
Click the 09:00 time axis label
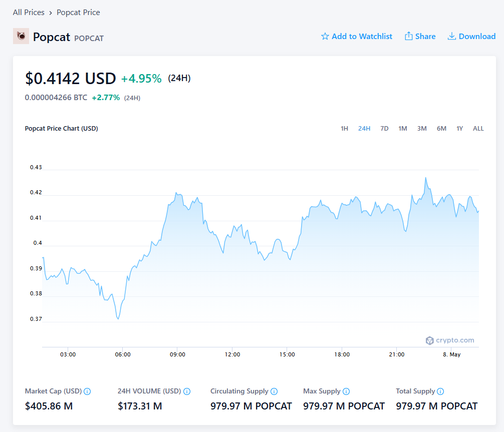pos(177,354)
